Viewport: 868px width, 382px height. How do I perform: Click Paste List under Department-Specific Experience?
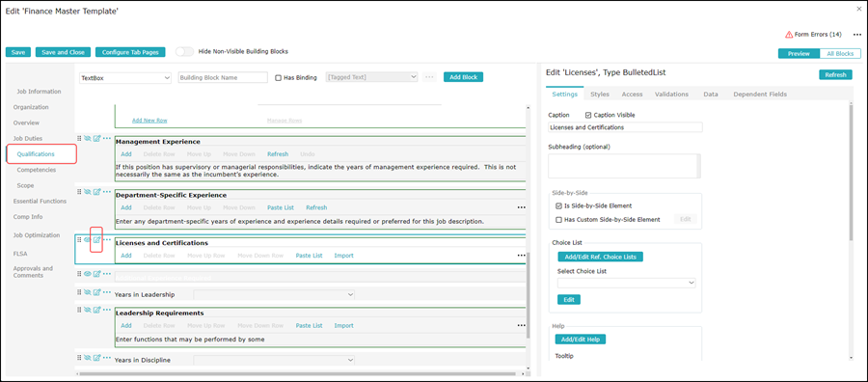280,207
